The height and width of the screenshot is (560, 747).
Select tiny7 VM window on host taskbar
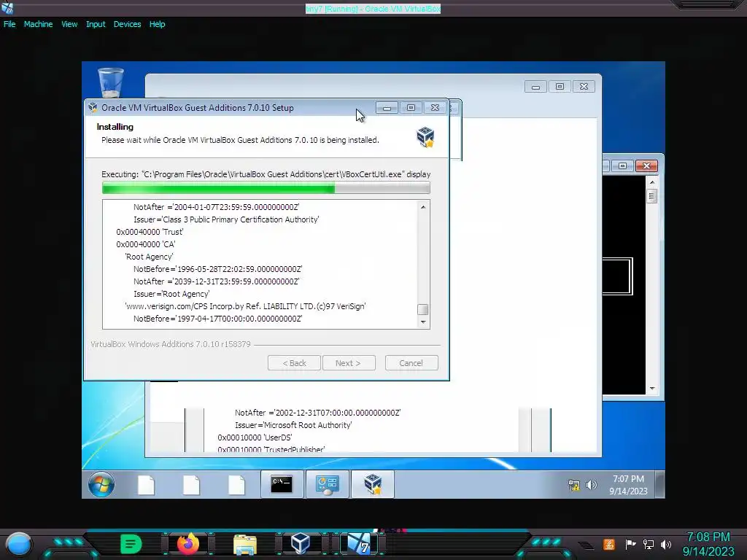click(359, 544)
